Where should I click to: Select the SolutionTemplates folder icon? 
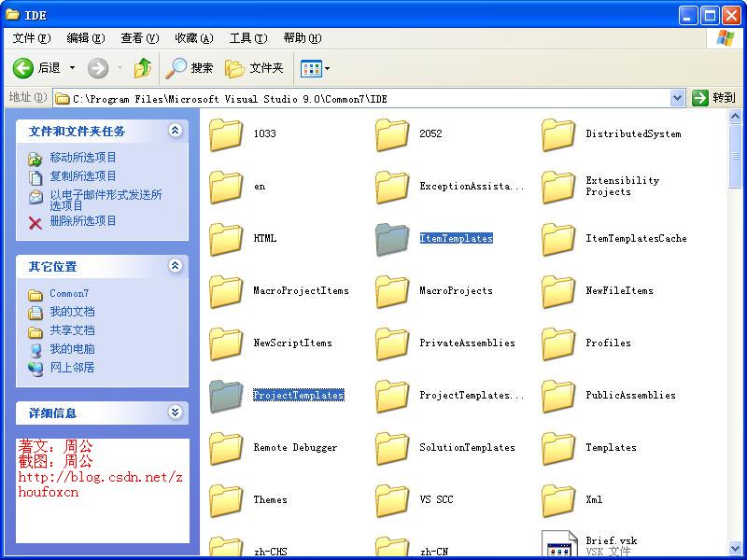pos(392,449)
